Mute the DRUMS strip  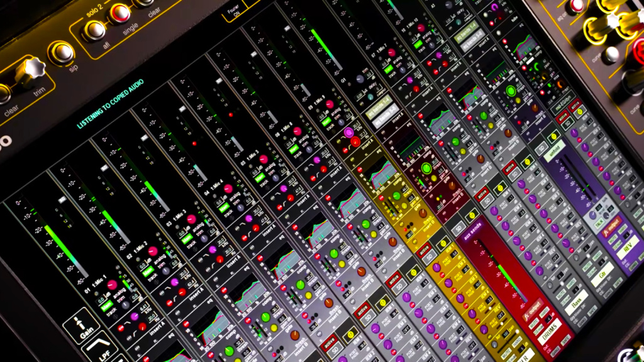click(533, 325)
